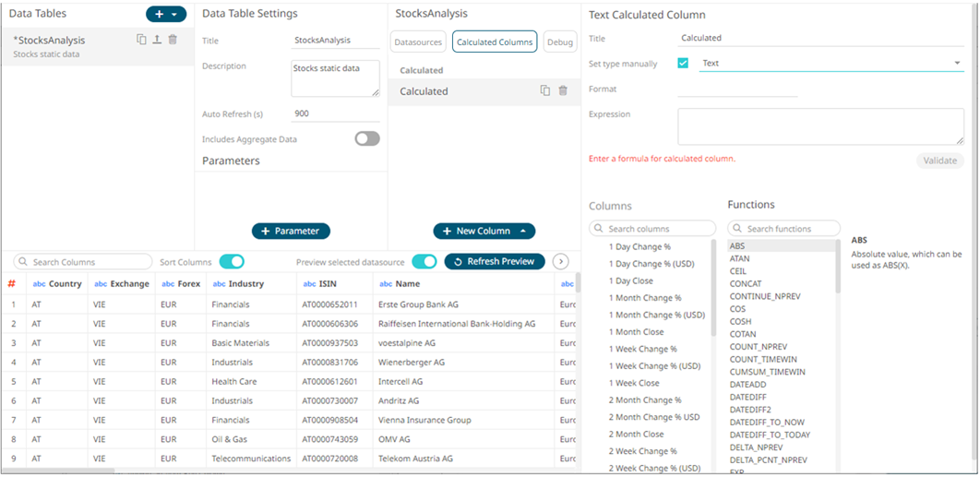Copy the StocksAnalysis data table

141,40
